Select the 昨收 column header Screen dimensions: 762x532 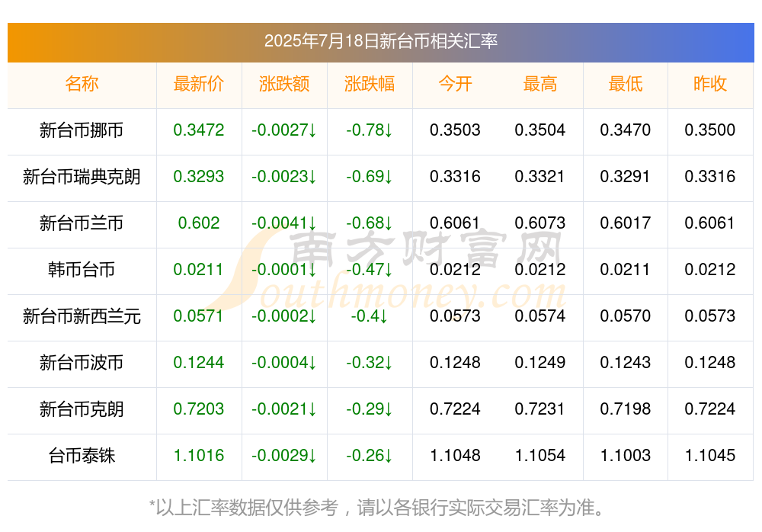click(x=710, y=84)
